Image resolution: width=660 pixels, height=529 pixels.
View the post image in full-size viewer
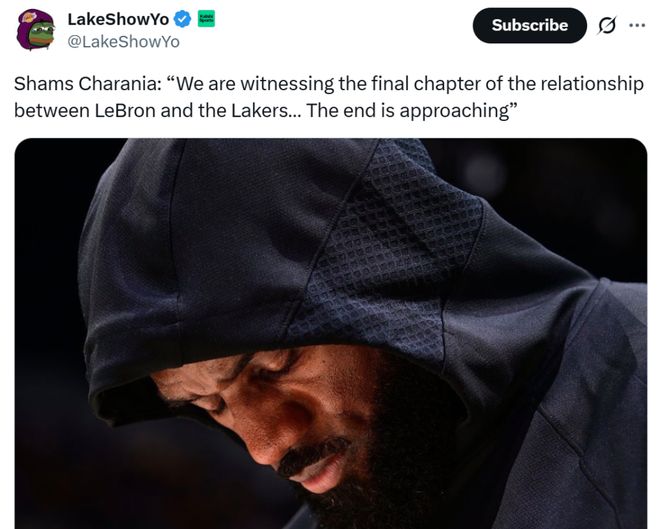[x=331, y=333]
